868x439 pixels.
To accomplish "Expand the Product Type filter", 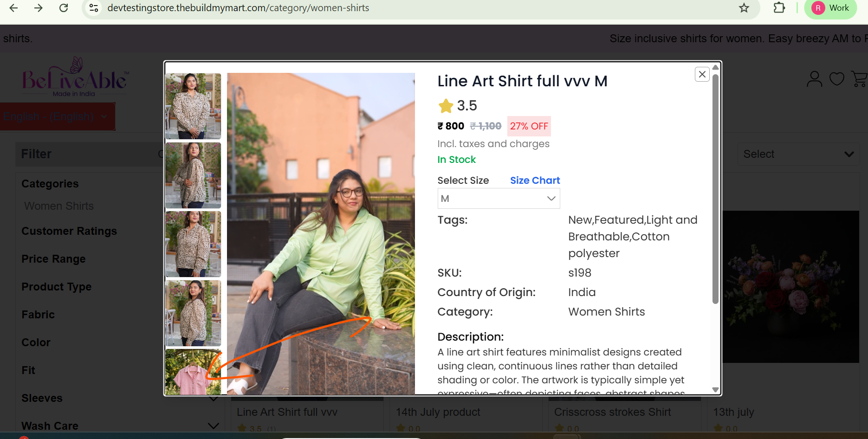I will click(56, 287).
